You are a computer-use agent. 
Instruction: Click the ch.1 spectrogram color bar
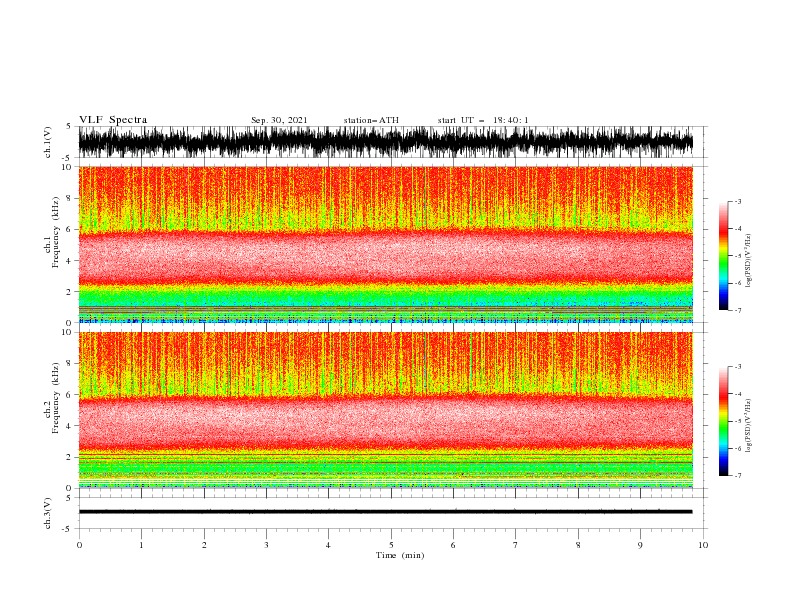723,256
